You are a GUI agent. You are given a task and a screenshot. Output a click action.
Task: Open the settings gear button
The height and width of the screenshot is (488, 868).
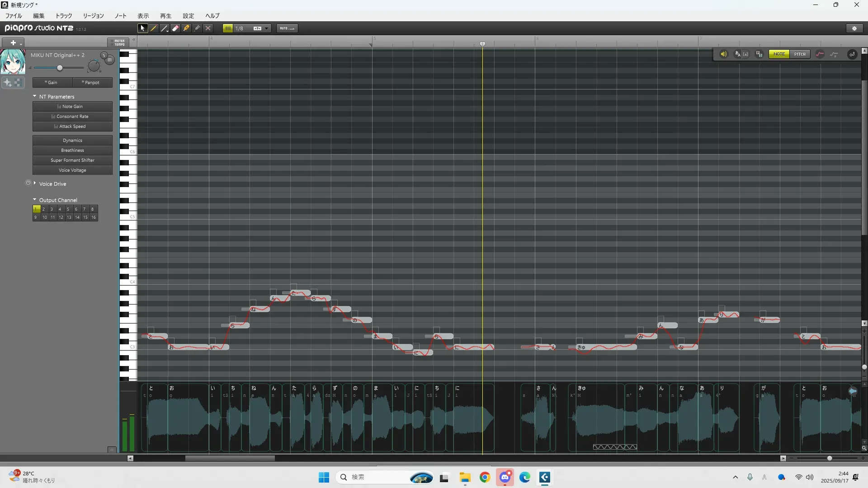pyautogui.click(x=854, y=28)
